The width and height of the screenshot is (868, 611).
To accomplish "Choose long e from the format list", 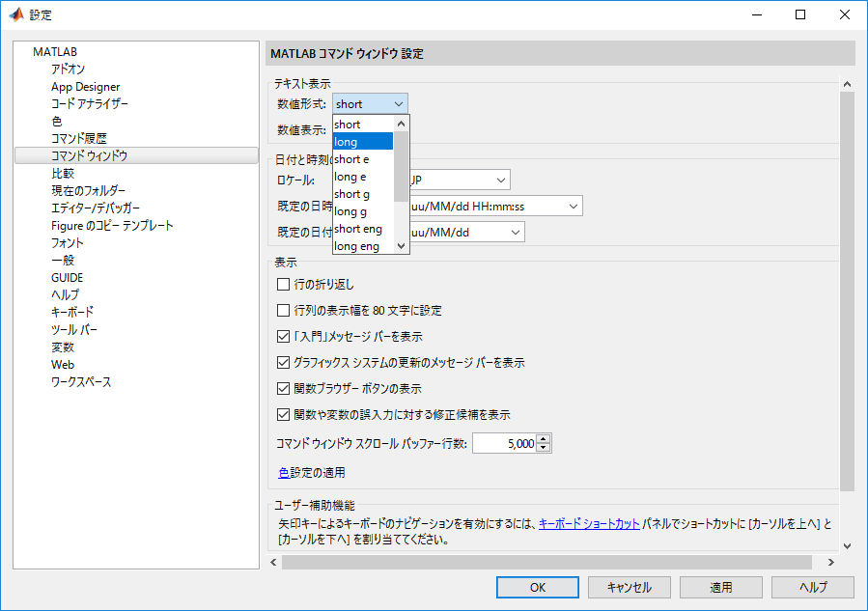I will point(363,177).
